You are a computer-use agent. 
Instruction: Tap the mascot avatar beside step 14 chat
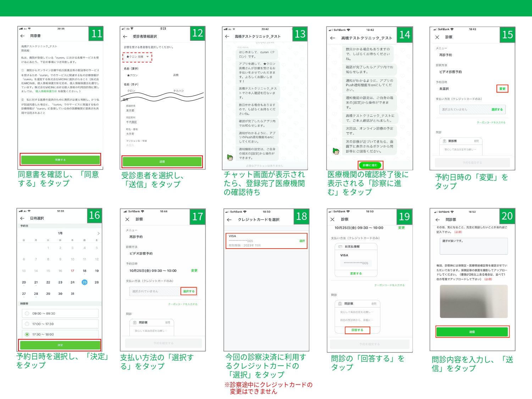[x=336, y=151]
